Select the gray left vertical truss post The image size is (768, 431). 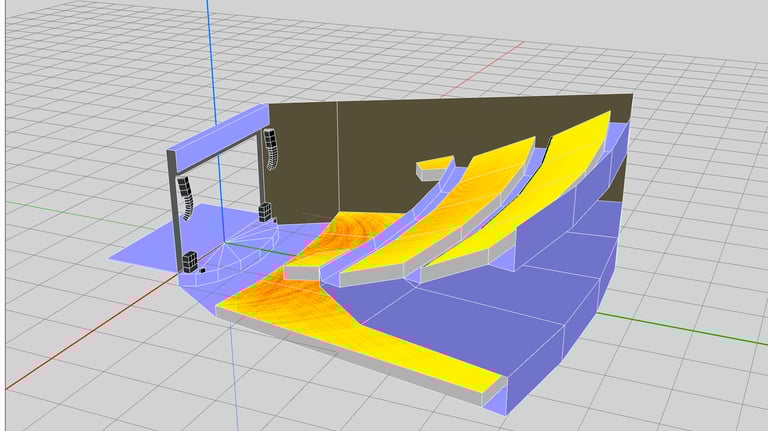[174, 211]
